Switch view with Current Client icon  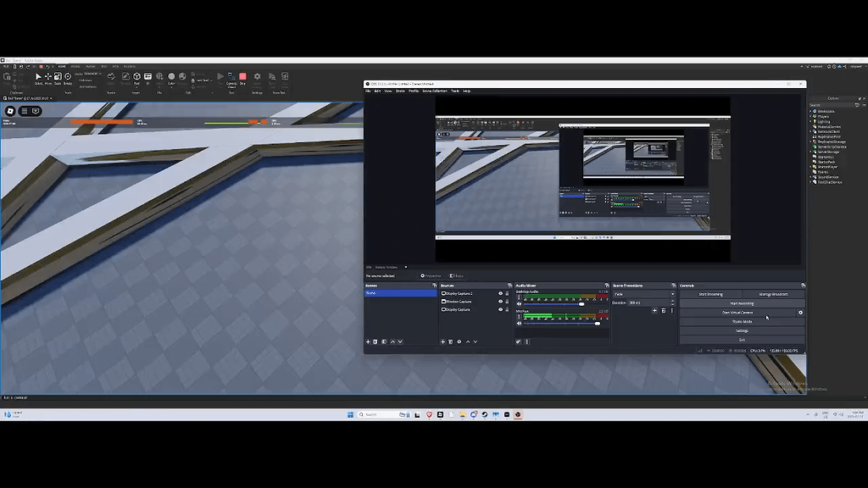tap(231, 79)
